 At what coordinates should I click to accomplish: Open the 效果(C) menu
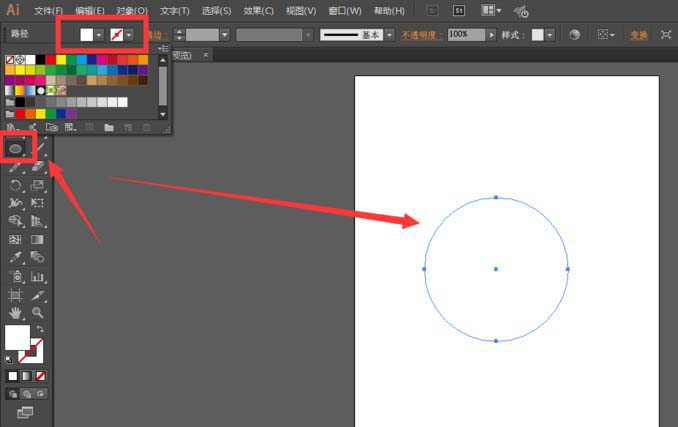tap(258, 11)
